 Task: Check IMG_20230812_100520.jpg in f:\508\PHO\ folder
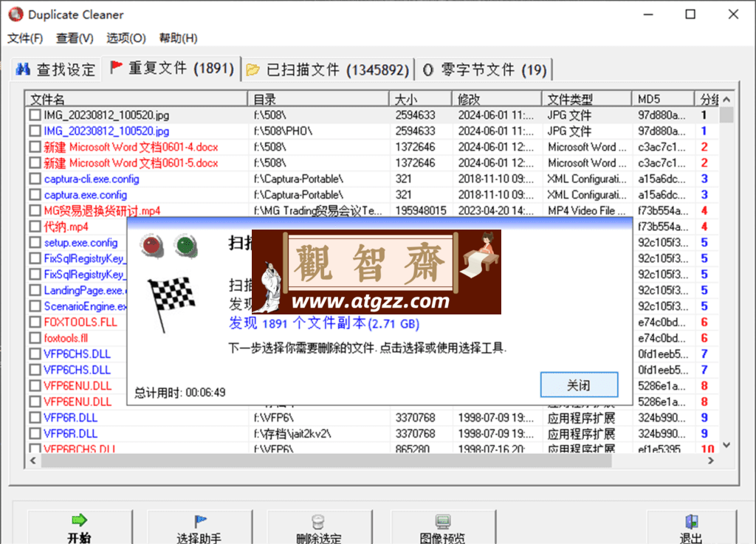point(35,131)
